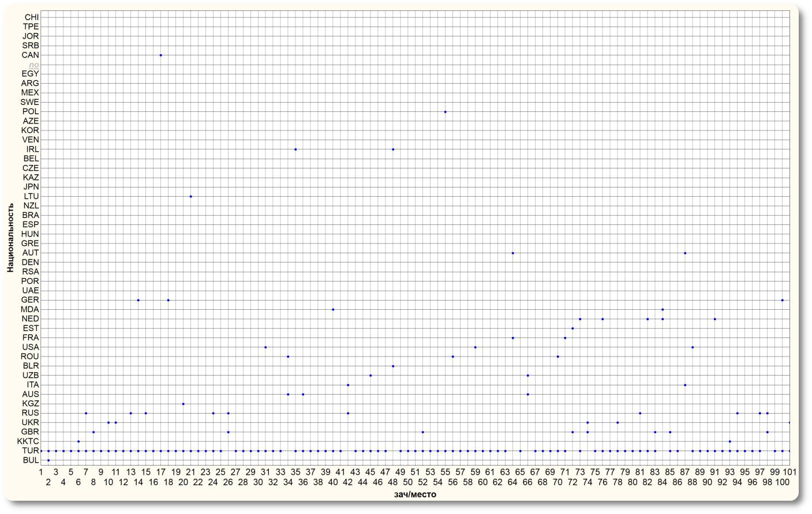This screenshot has height=514, width=812.
Task: Click the NED axis label
Action: pos(31,318)
